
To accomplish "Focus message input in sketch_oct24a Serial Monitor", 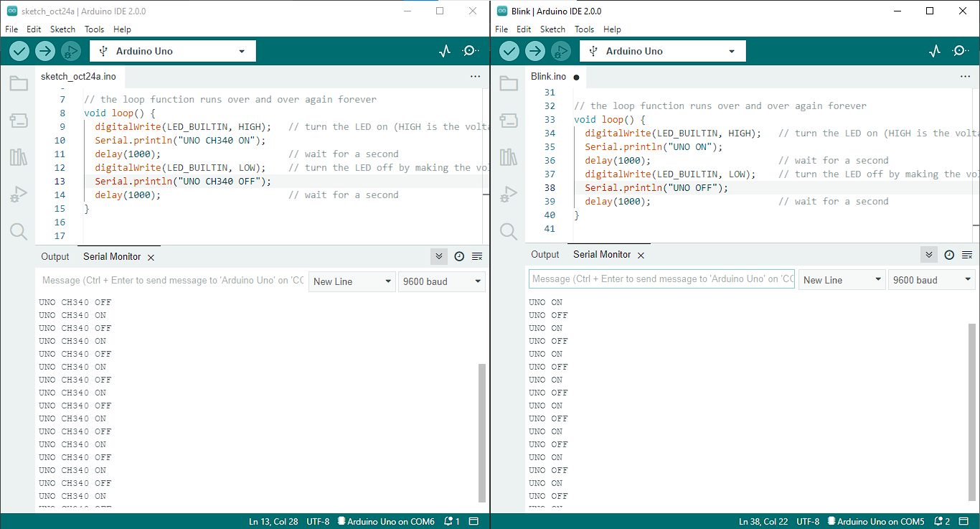I will (x=172, y=281).
